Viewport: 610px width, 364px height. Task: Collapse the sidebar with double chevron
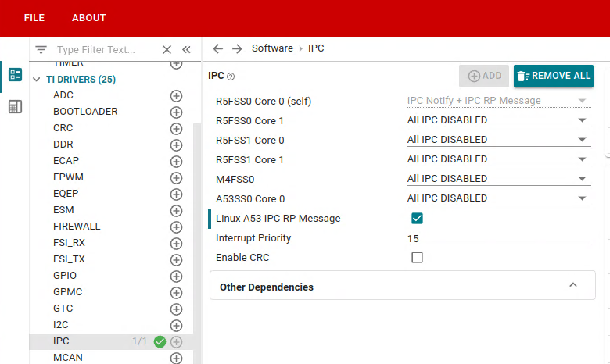pyautogui.click(x=186, y=49)
